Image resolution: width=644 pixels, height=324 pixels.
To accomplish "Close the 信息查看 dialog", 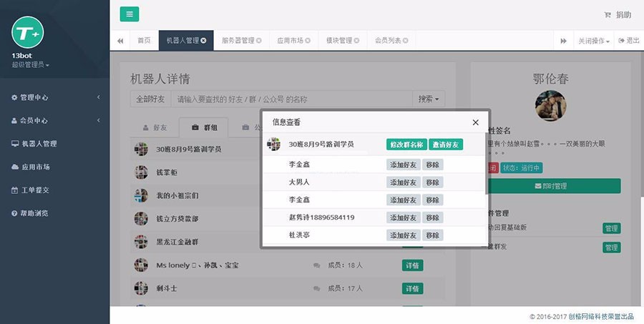I will click(476, 122).
